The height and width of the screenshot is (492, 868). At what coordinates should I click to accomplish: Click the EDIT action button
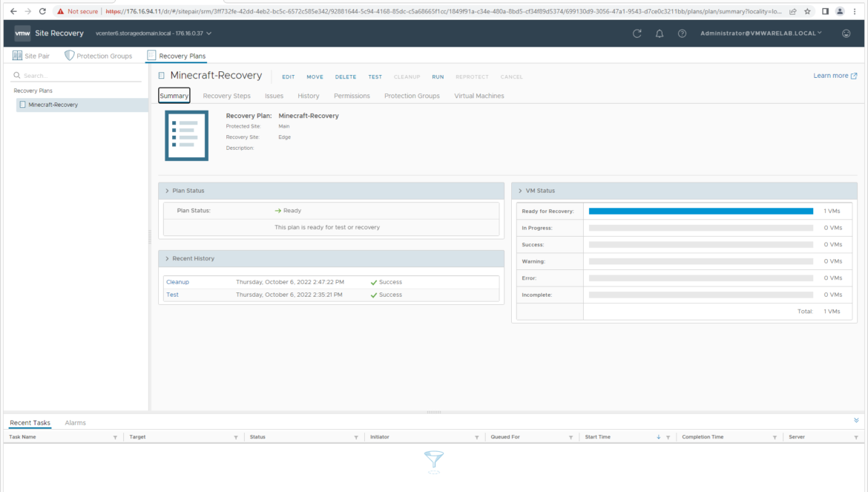pyautogui.click(x=289, y=77)
